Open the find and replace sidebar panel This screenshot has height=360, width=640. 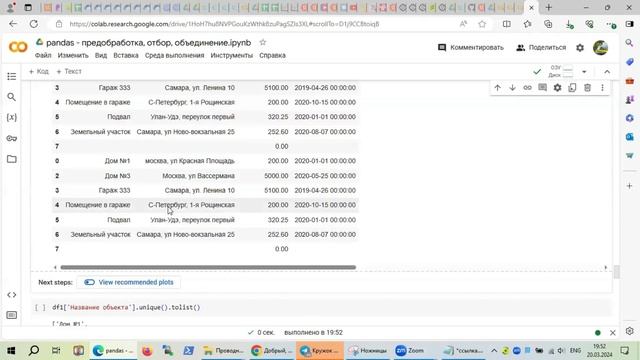coord(12,97)
